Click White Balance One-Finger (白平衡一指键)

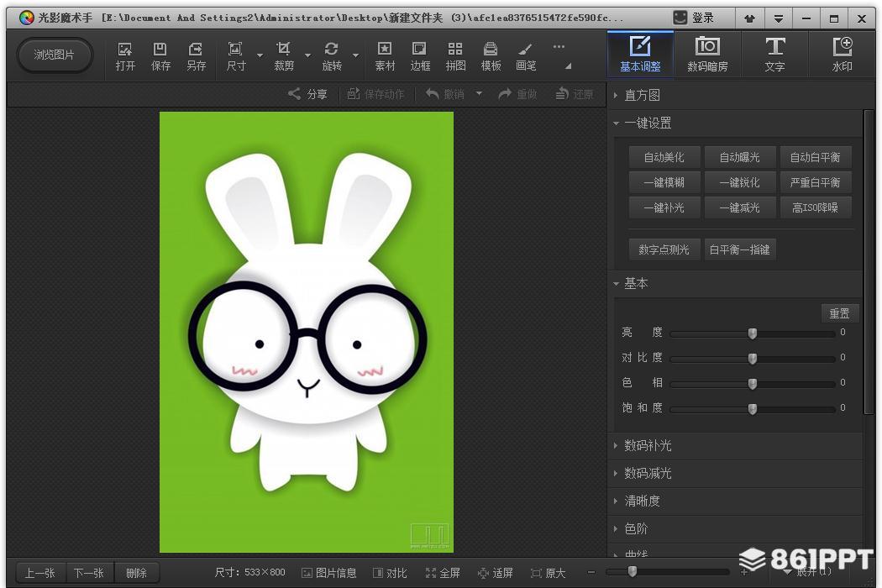pos(740,249)
